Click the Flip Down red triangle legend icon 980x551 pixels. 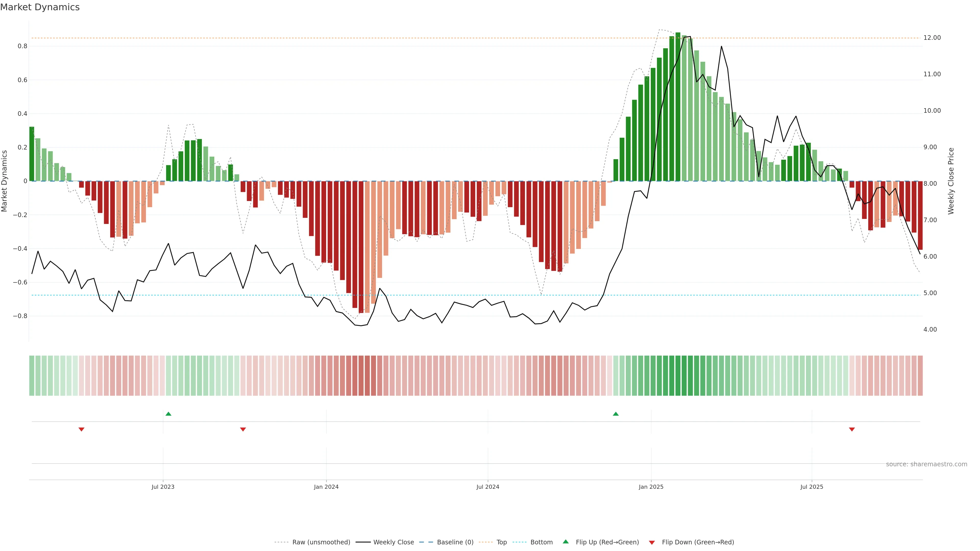[x=652, y=543]
